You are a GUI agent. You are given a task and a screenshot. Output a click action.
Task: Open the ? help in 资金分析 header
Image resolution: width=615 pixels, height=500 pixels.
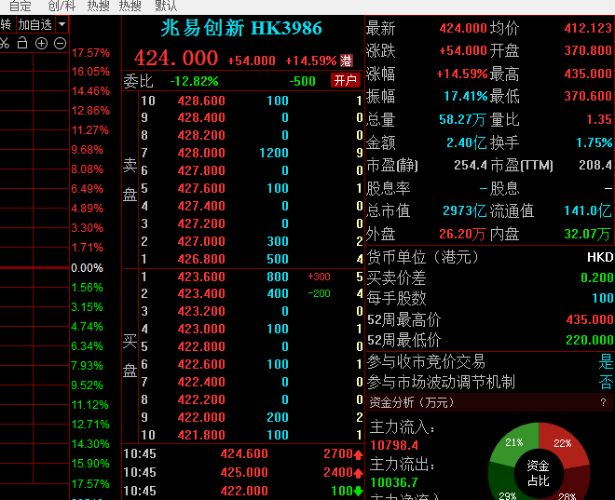point(603,402)
